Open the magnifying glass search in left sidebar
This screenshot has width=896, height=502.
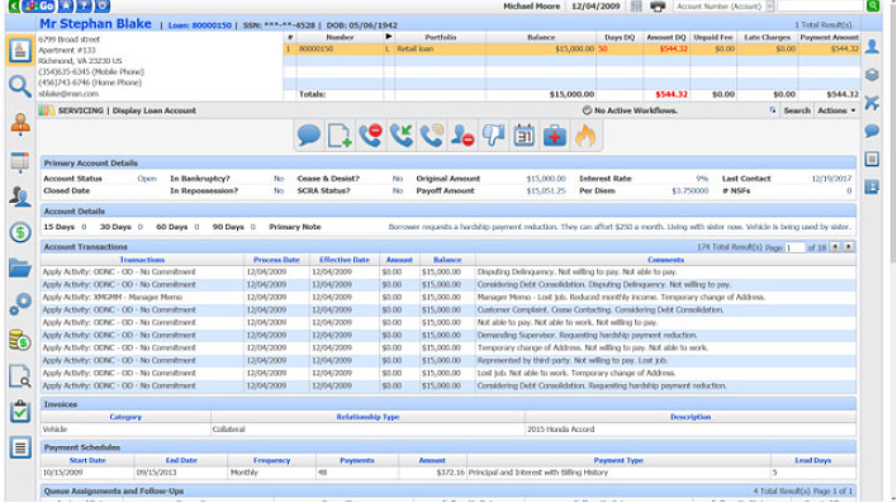click(x=19, y=86)
